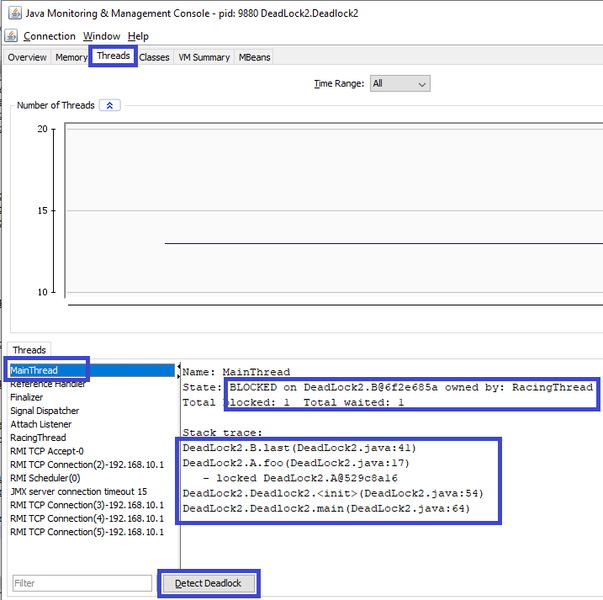
Task: Click the Deadlock2.main stack trace line
Action: click(x=326, y=508)
